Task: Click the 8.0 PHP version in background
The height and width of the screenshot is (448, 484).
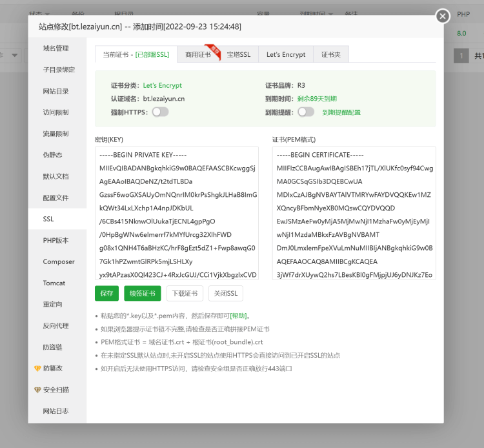Action: click(x=461, y=34)
